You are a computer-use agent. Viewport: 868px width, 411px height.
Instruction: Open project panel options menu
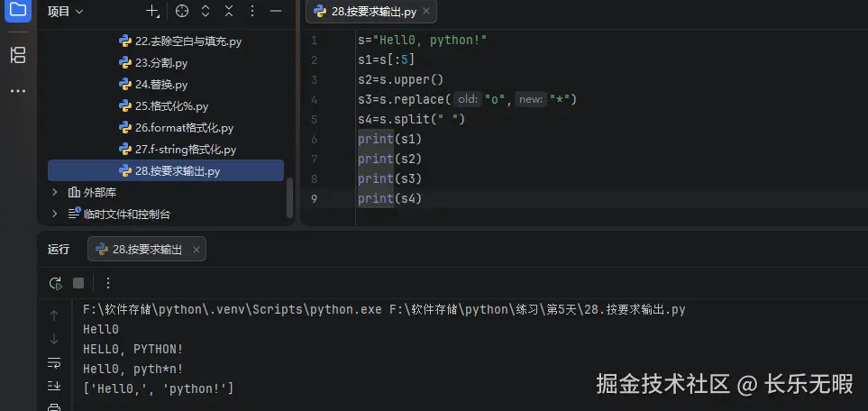[x=251, y=11]
